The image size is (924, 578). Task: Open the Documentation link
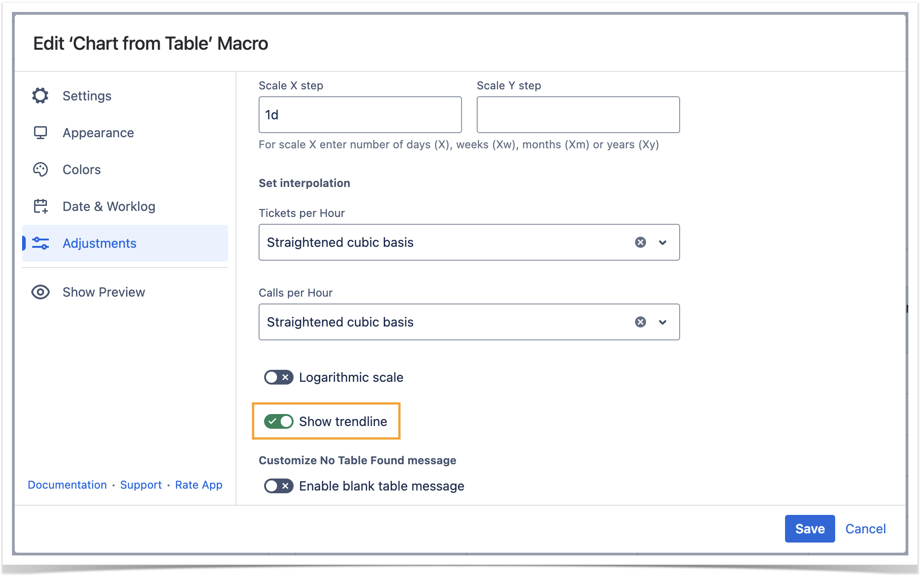67,485
